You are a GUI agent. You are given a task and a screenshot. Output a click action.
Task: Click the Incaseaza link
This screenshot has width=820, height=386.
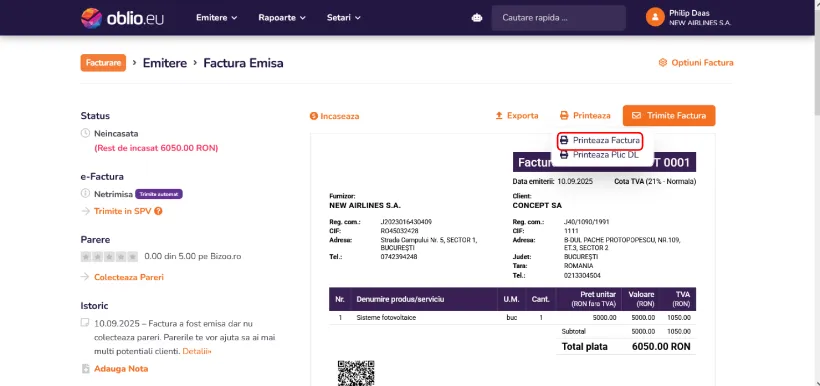point(335,116)
